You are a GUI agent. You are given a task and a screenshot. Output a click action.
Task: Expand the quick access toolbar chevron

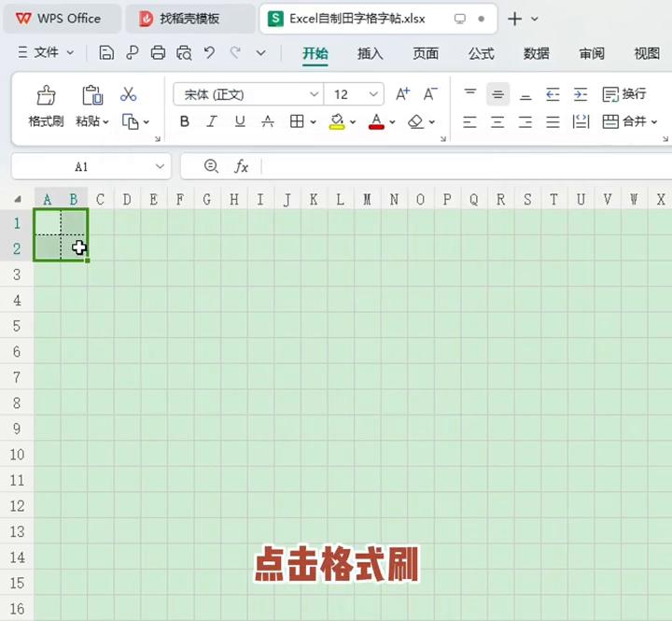point(260,53)
